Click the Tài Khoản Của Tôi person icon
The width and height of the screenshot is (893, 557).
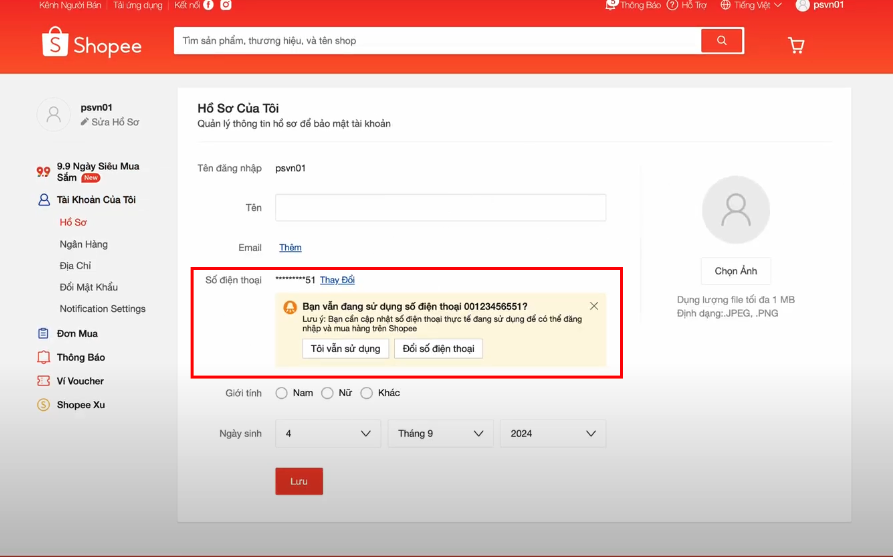44,200
